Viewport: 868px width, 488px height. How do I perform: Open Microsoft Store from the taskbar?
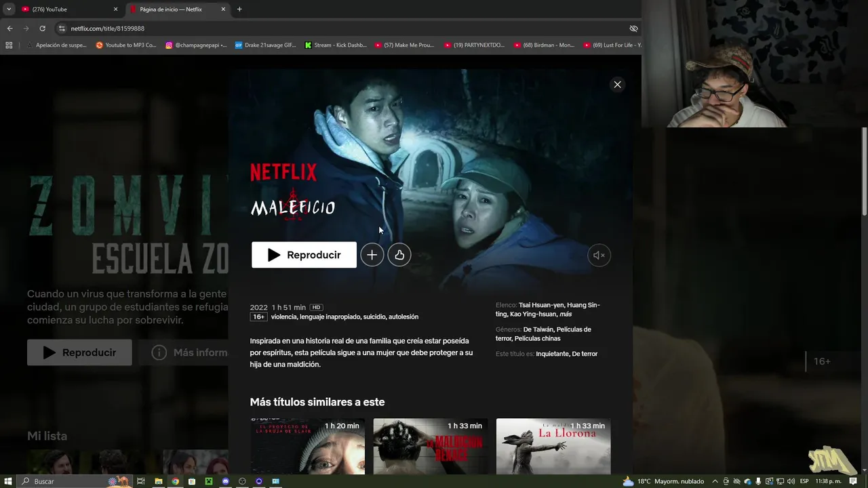[x=192, y=481]
